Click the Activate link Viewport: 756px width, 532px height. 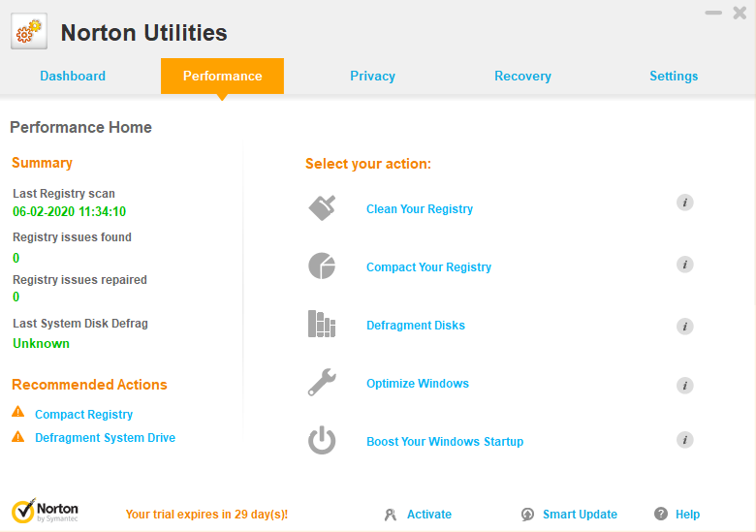pos(429,515)
